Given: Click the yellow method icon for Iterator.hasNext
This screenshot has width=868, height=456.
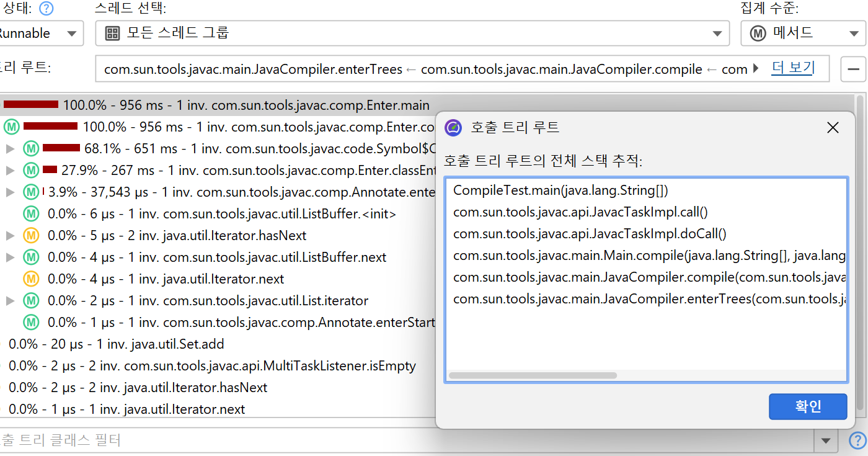Looking at the screenshot, I should coord(31,236).
